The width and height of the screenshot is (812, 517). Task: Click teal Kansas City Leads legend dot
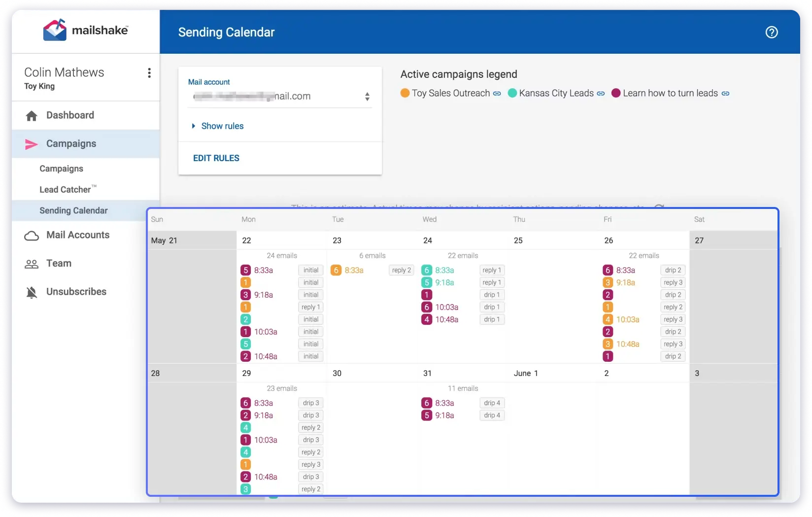[x=512, y=93]
